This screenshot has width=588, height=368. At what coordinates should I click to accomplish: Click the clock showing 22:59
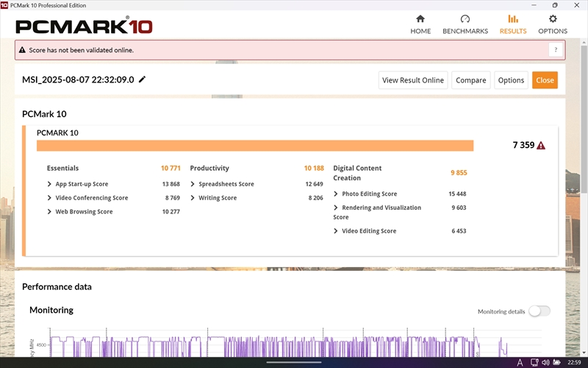click(x=574, y=362)
